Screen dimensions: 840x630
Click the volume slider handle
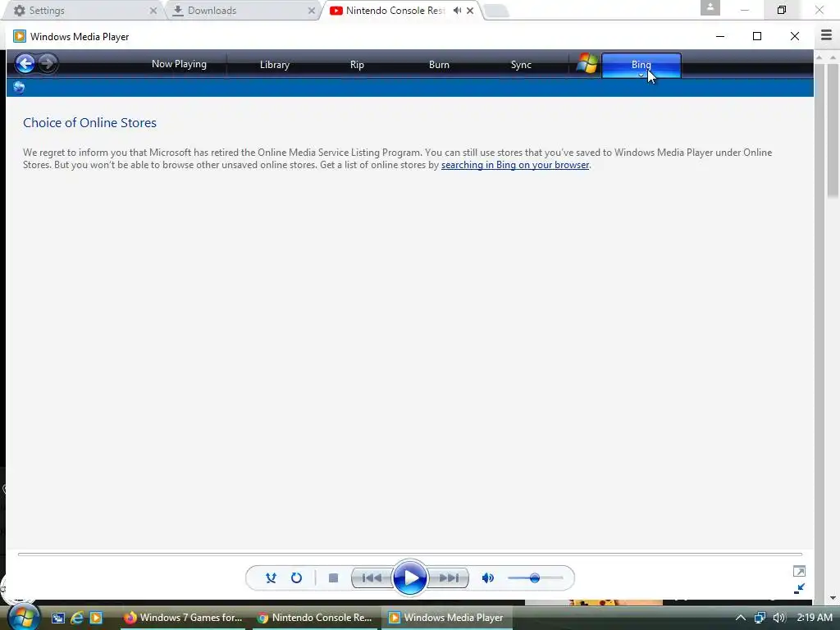pos(534,578)
